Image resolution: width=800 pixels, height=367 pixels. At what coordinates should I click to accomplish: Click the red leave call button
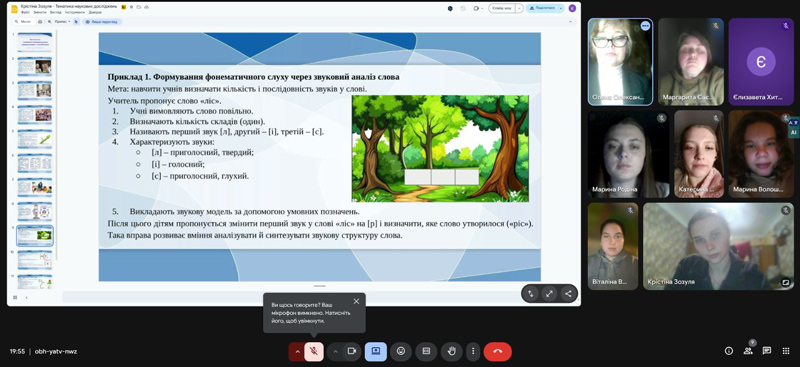[x=497, y=351]
